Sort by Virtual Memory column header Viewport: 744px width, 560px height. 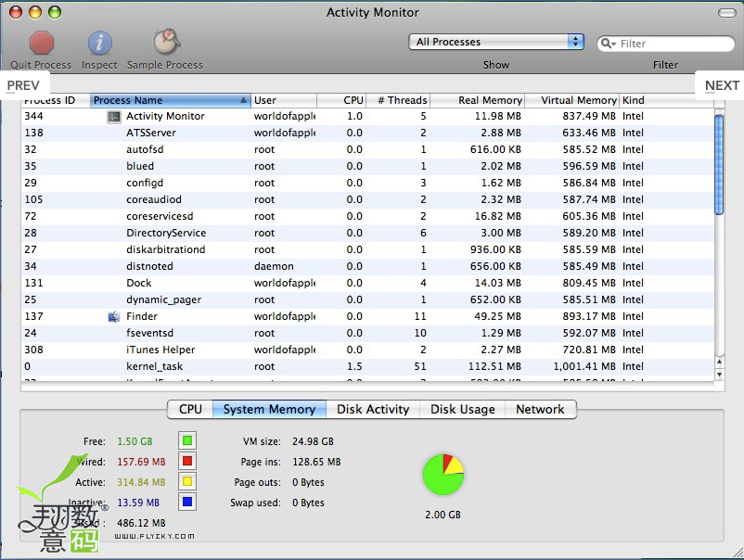click(571, 100)
